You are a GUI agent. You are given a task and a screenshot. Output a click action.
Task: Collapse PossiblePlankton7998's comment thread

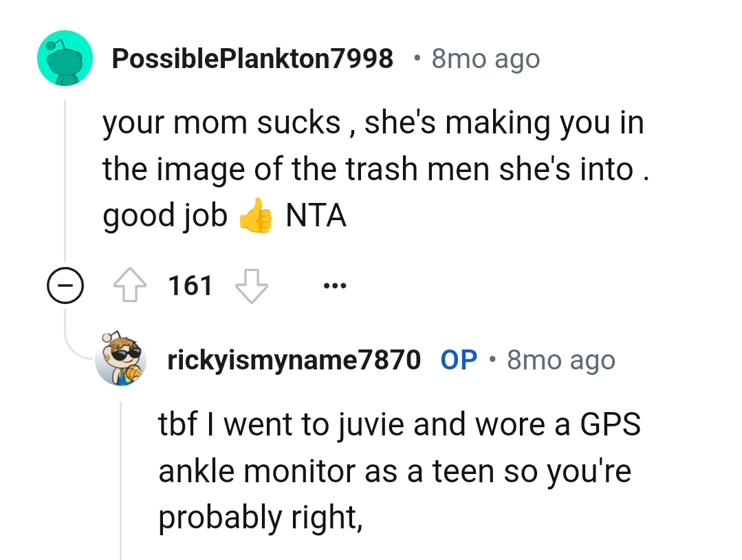click(65, 285)
